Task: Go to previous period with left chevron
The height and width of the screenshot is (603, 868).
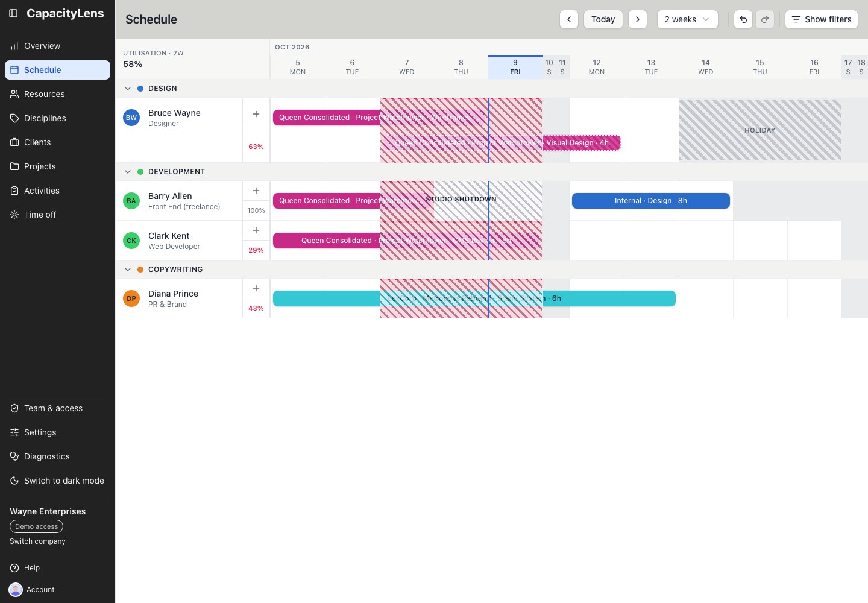Action: click(569, 19)
